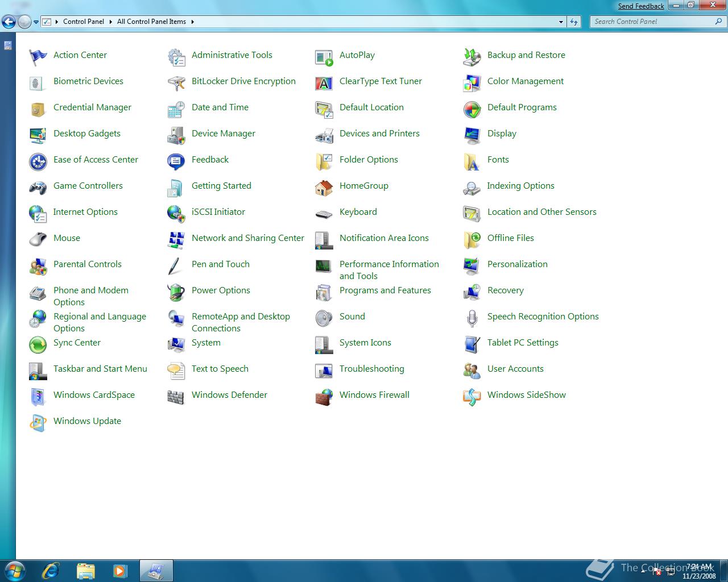This screenshot has width=728, height=582.
Task: Select All Control Panel Items breadcrumb
Action: pyautogui.click(x=151, y=22)
